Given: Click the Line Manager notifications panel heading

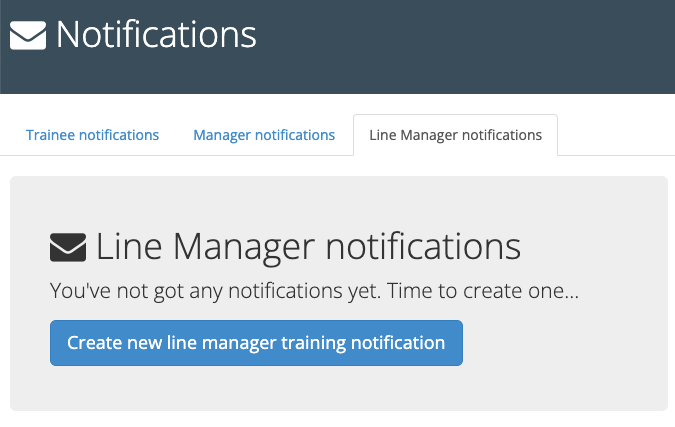Looking at the screenshot, I should point(308,246).
